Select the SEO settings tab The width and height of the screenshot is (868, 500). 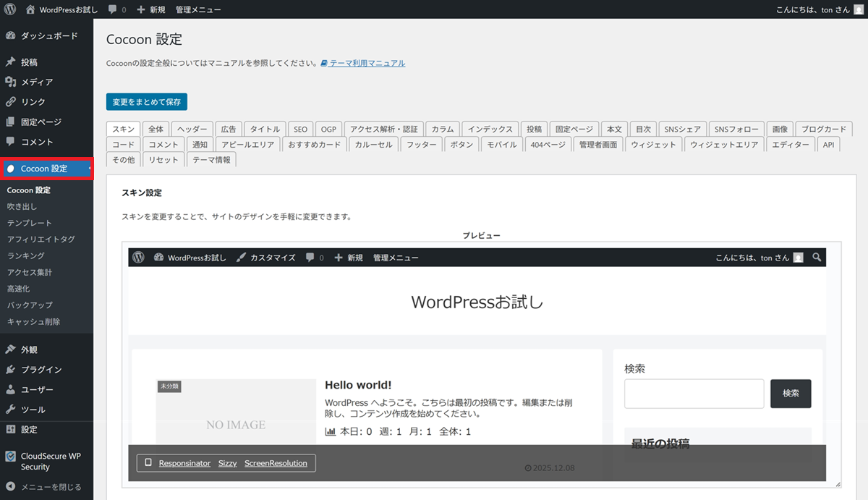[x=300, y=130]
